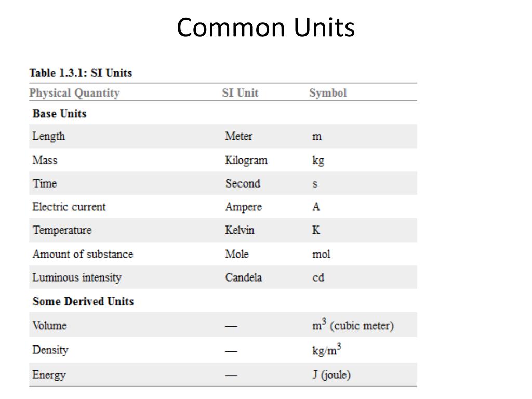
Task: Click the Length row label
Action: [48, 137]
